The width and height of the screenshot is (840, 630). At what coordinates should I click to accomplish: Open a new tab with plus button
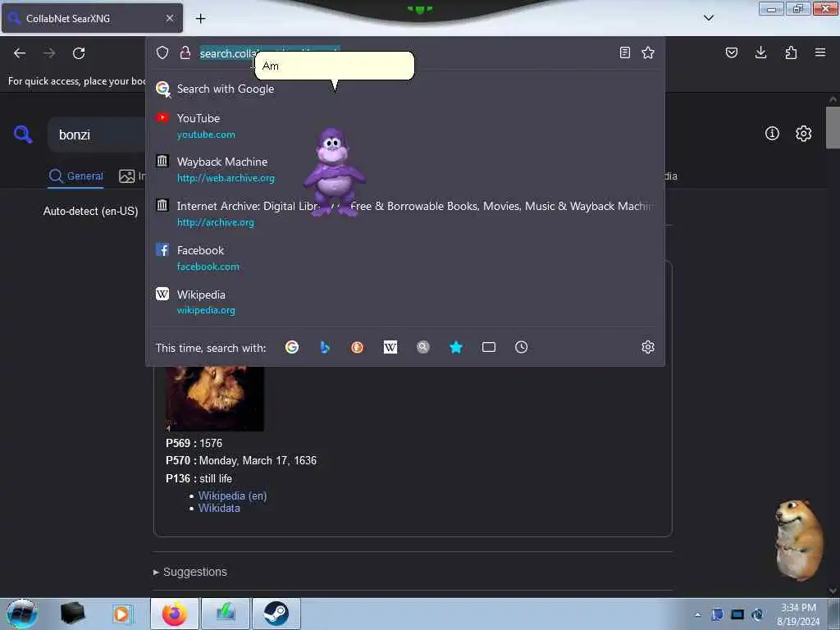click(x=200, y=19)
